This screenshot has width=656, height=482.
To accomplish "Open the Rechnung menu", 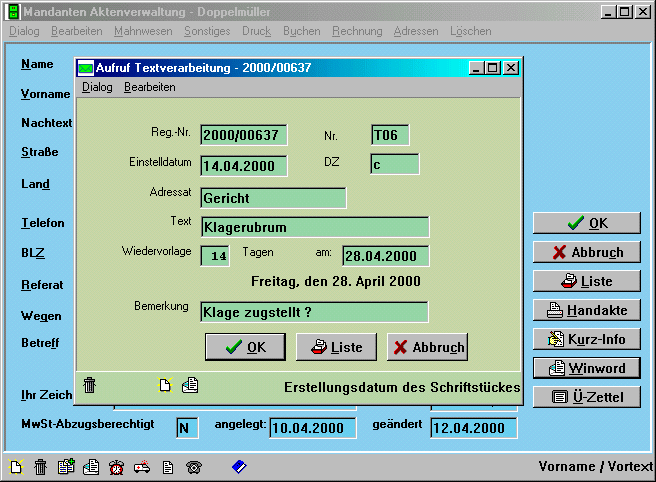I will pos(357,31).
